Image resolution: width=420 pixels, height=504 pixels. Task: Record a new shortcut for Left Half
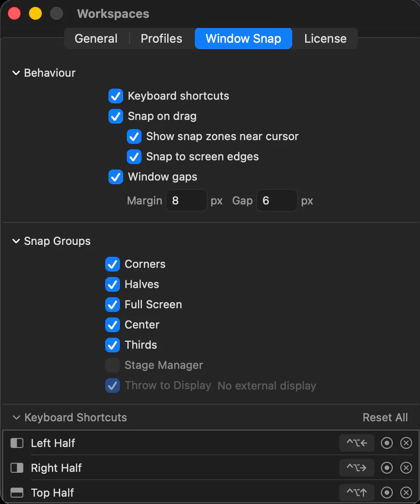[387, 443]
